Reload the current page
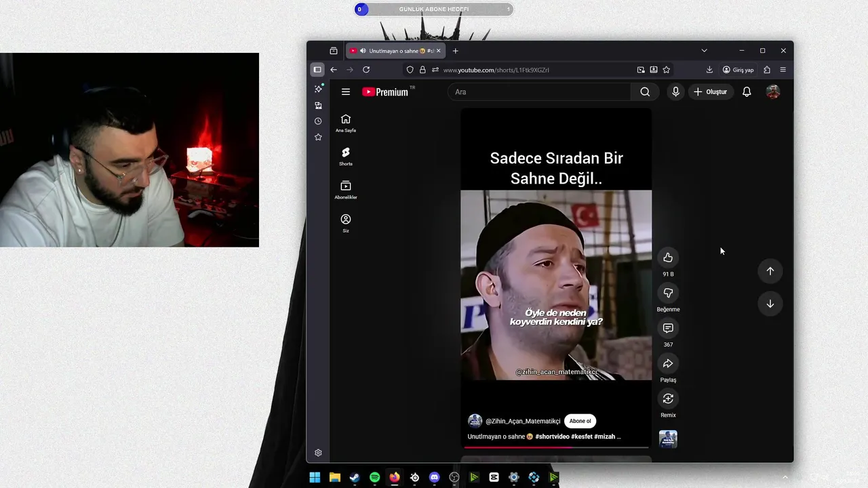Screen dimensions: 868x488 pyautogui.click(x=366, y=70)
